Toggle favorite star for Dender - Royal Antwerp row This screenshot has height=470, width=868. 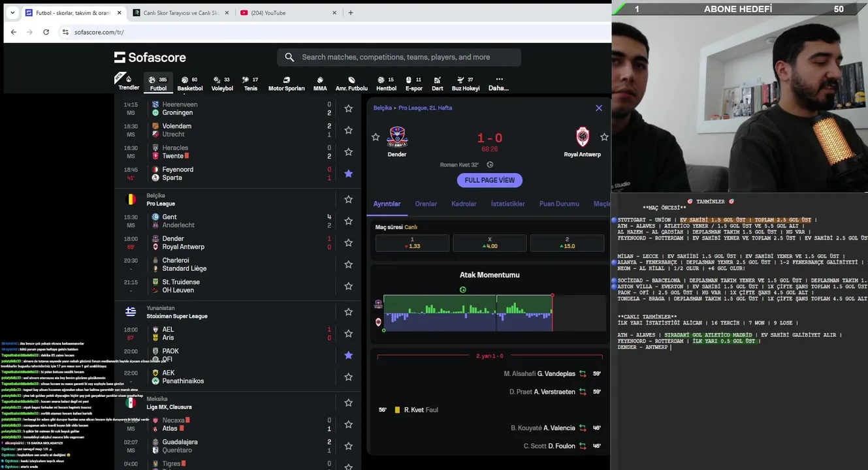pos(348,243)
